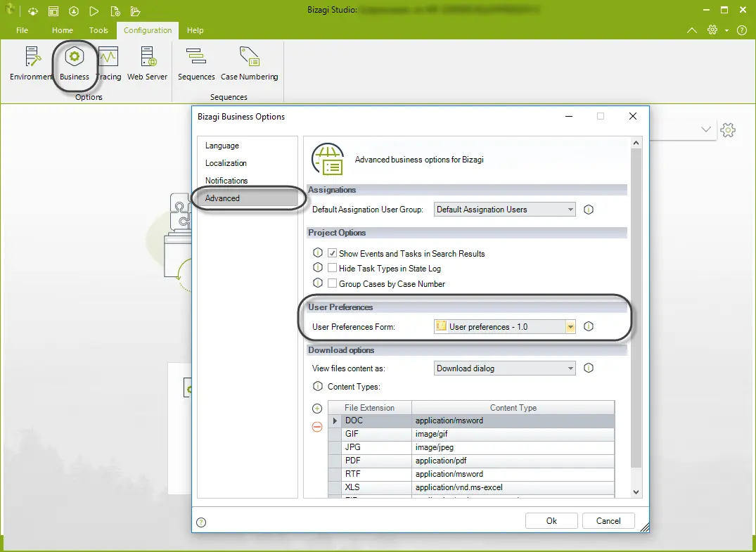Open the Help question mark at top right
Screen dimensions: 756x552
(742, 30)
